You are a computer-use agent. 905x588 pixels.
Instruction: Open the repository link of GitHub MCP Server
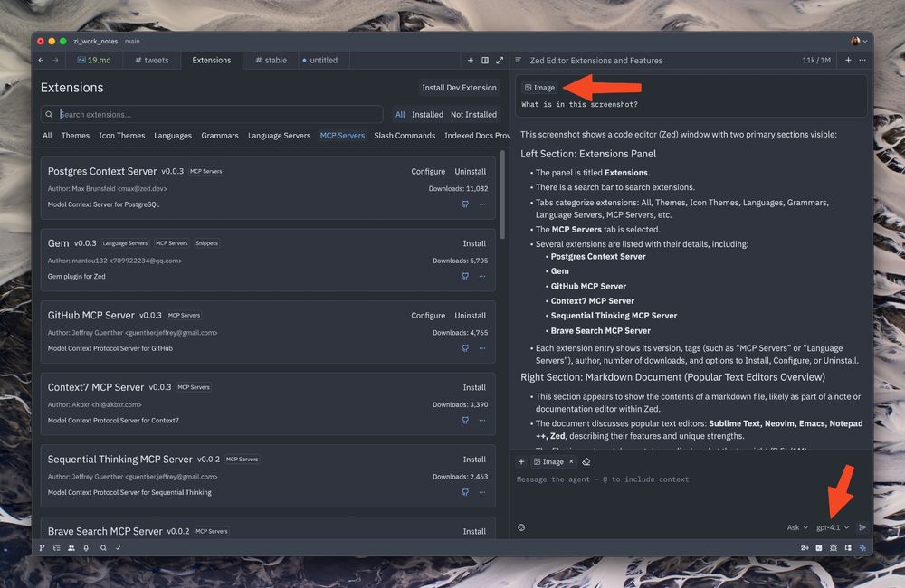click(x=465, y=348)
